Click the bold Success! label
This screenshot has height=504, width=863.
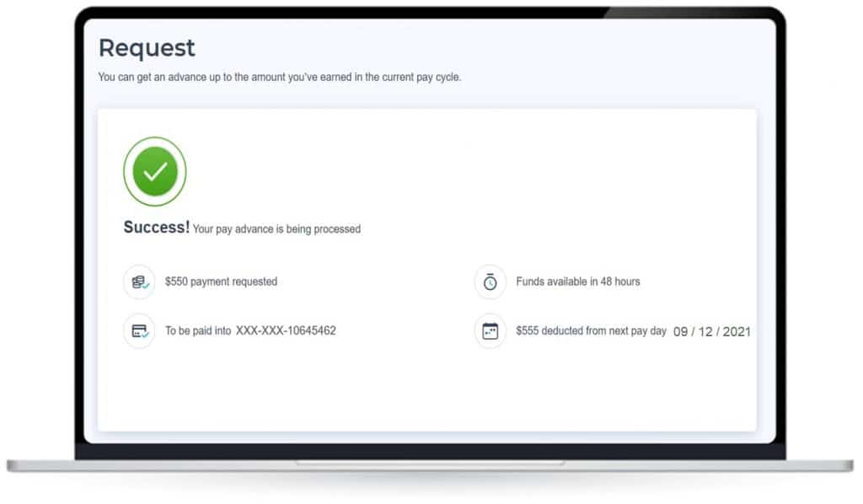(157, 228)
